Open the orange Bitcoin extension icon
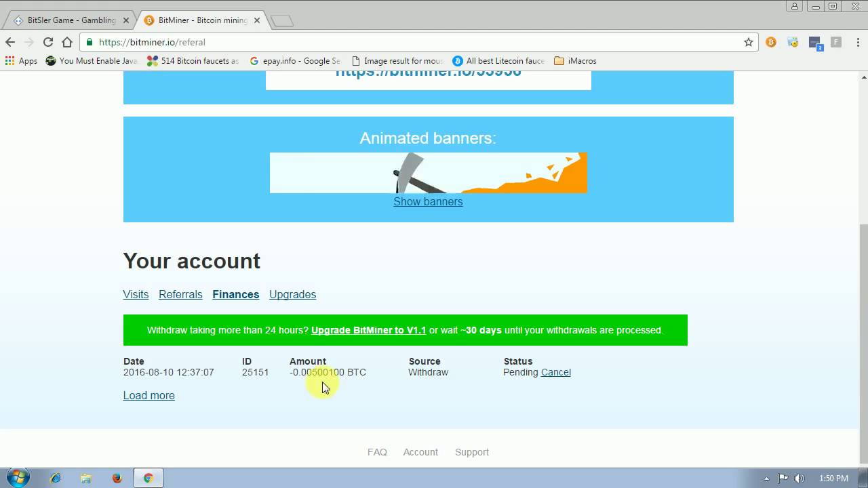868x488 pixels. click(771, 42)
